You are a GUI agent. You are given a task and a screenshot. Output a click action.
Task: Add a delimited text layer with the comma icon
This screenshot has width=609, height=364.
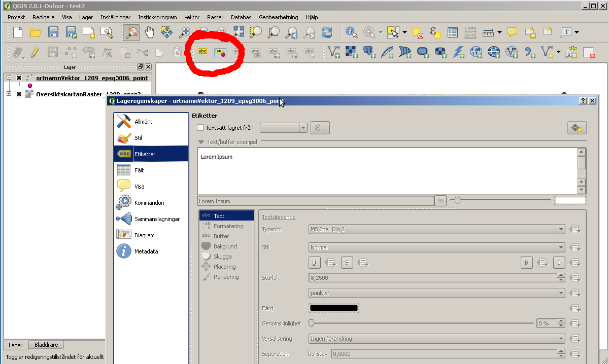pyautogui.click(x=530, y=52)
